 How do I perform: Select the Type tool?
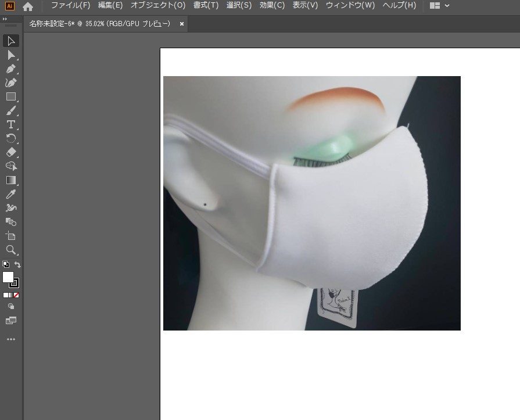coord(11,124)
